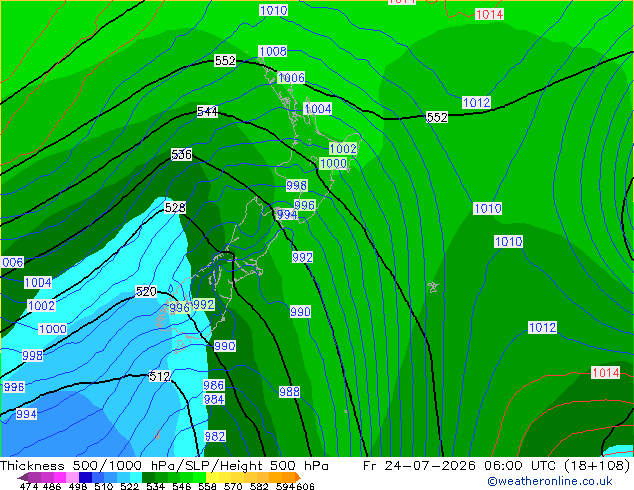Click the '984' isobar label
The image size is (634, 490).
(x=214, y=399)
